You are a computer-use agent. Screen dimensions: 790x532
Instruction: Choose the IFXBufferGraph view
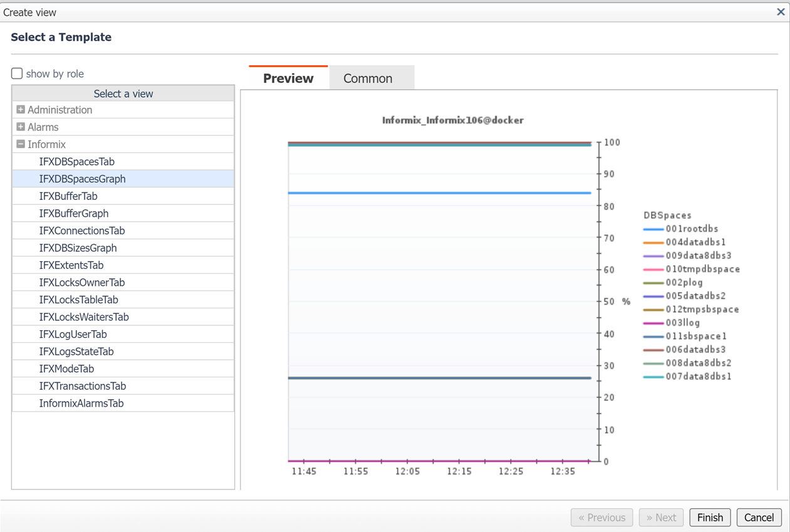click(x=73, y=214)
